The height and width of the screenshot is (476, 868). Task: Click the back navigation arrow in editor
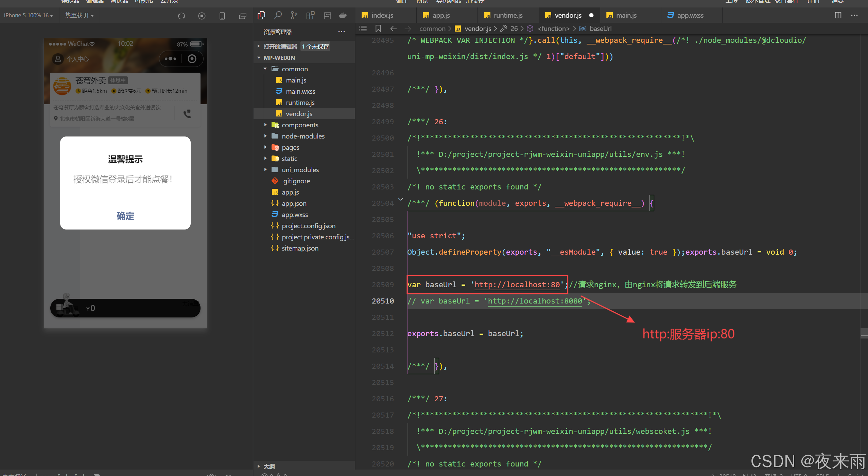pos(393,29)
